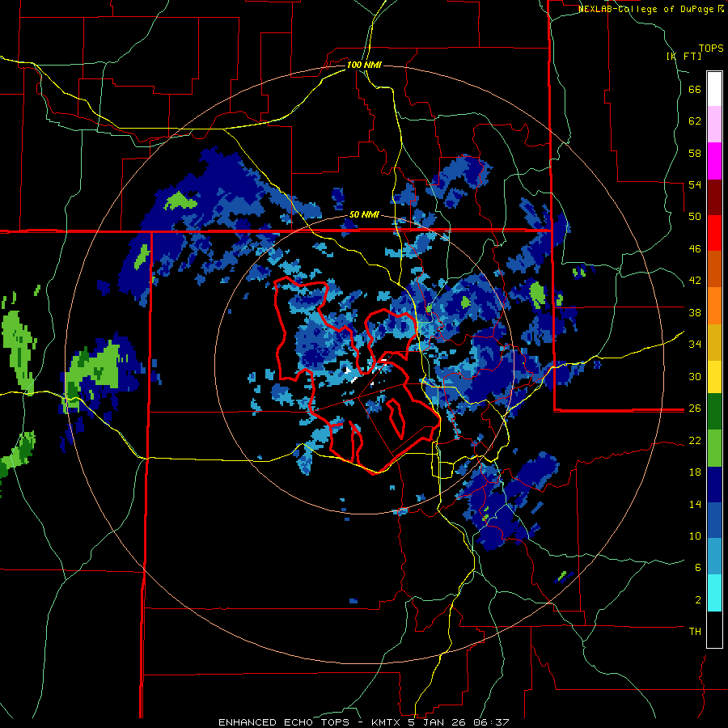728x728 pixels.
Task: Select the dark red legend swatch
Action: (x=714, y=197)
